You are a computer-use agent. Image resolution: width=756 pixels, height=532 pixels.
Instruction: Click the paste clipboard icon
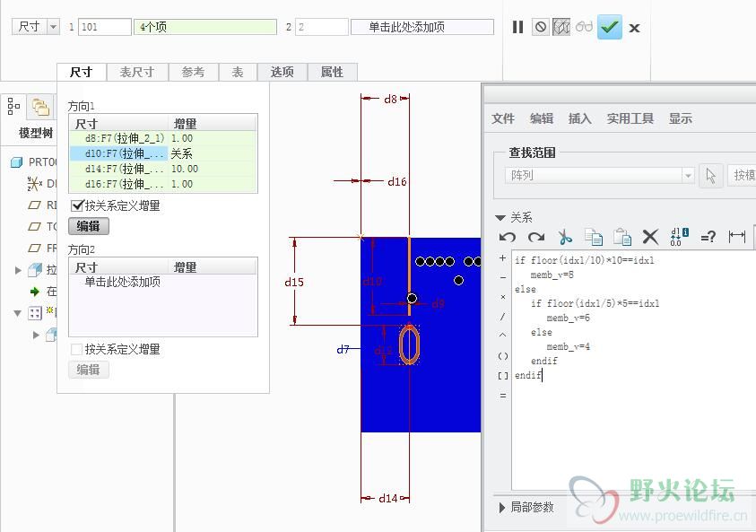click(622, 237)
